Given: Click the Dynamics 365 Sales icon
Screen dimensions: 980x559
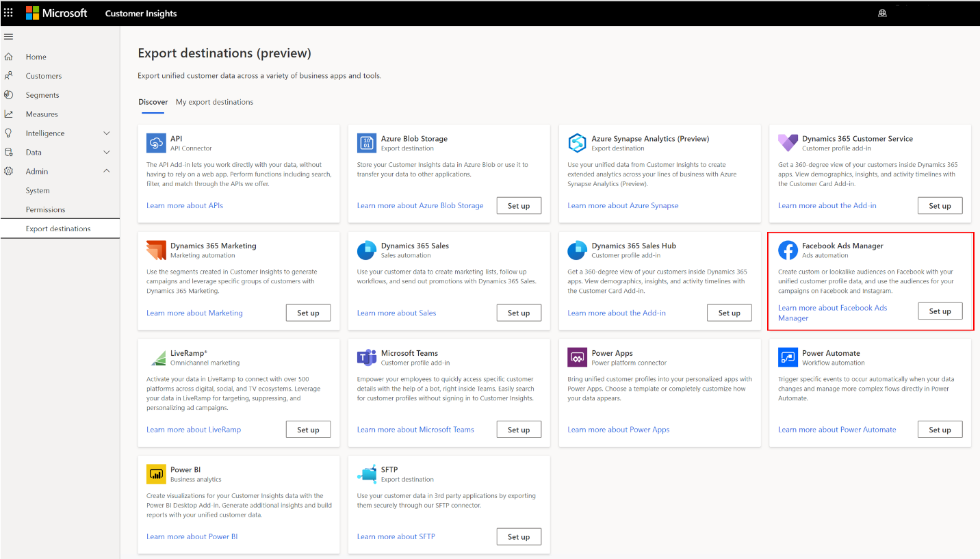Looking at the screenshot, I should point(367,250).
